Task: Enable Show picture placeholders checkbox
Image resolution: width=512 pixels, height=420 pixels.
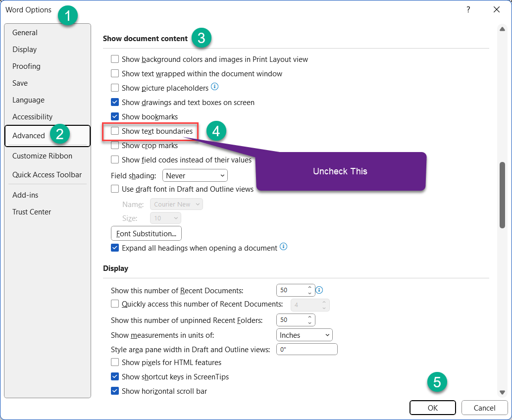Action: (115, 88)
